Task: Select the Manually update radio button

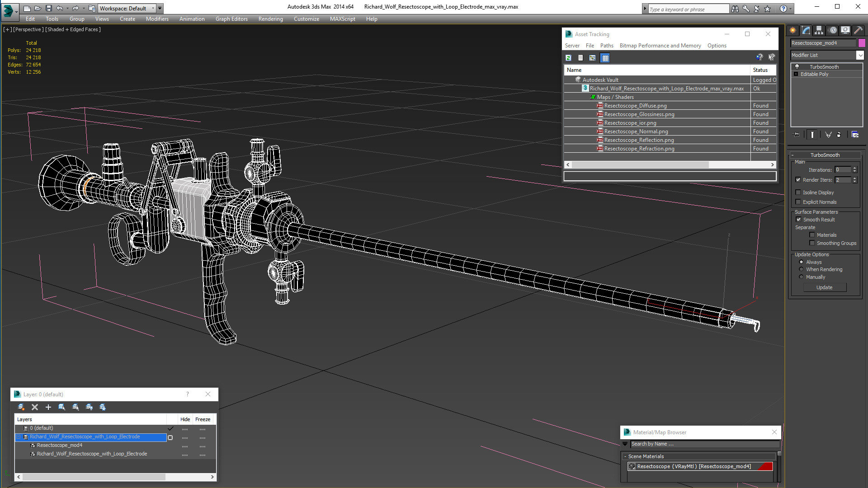Action: (802, 277)
